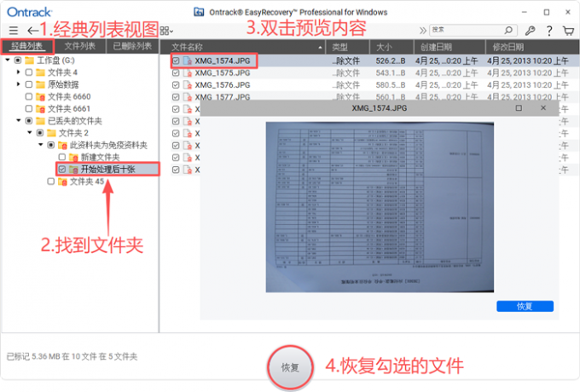Sort by the 大小 column header
The height and width of the screenshot is (392, 580).
[x=391, y=47]
